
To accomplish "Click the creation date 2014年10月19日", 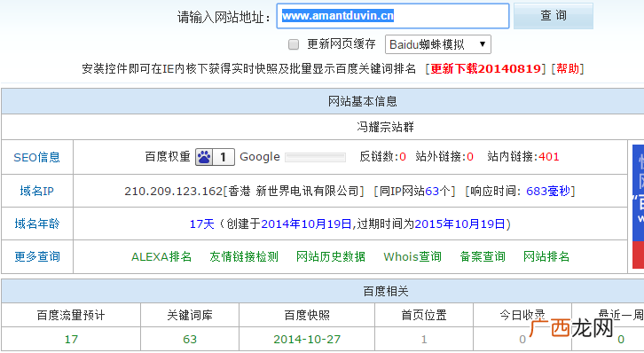I will (x=306, y=224).
